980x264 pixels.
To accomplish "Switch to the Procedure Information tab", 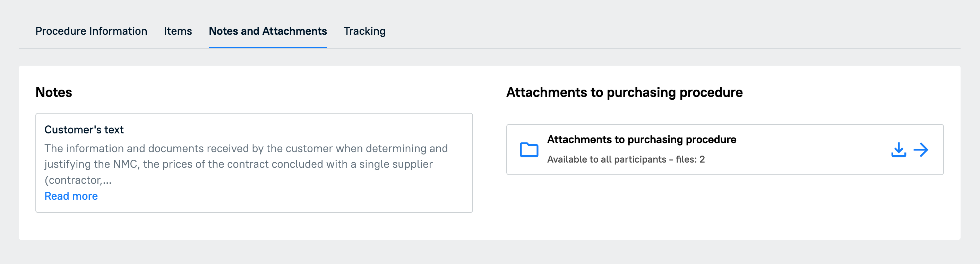I will click(91, 31).
